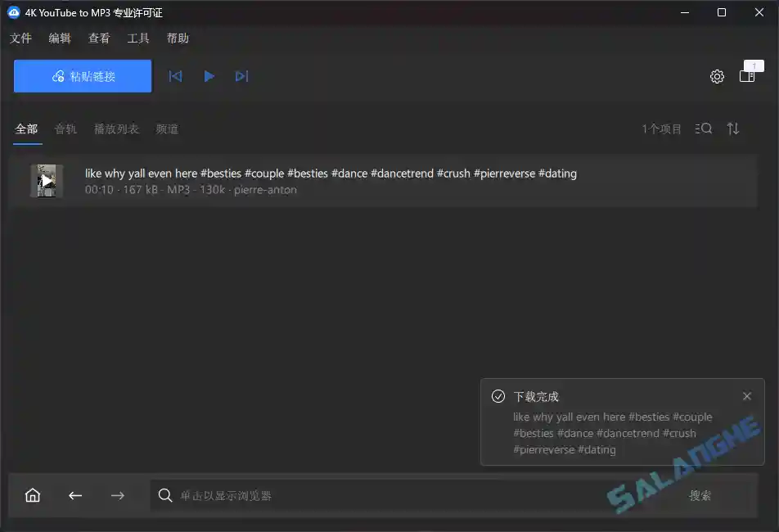
Task: Skip to the next track
Action: (241, 75)
